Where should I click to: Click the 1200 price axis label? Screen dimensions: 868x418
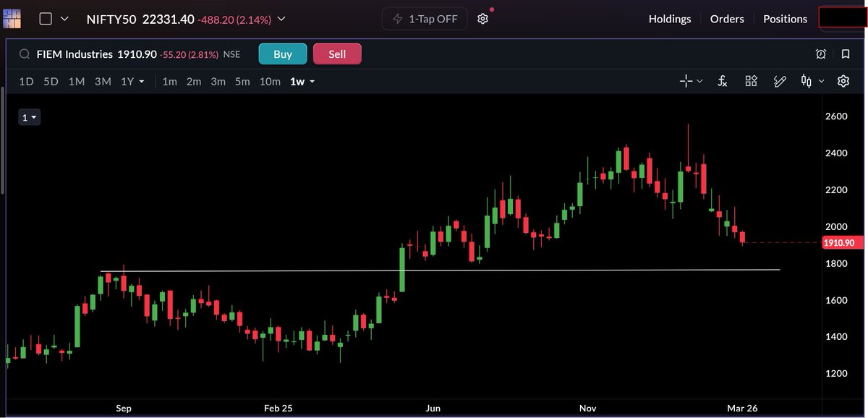point(836,373)
